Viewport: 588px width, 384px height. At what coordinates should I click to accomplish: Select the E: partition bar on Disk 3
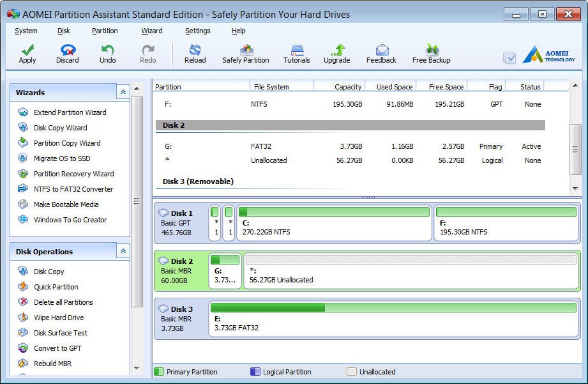(393, 318)
